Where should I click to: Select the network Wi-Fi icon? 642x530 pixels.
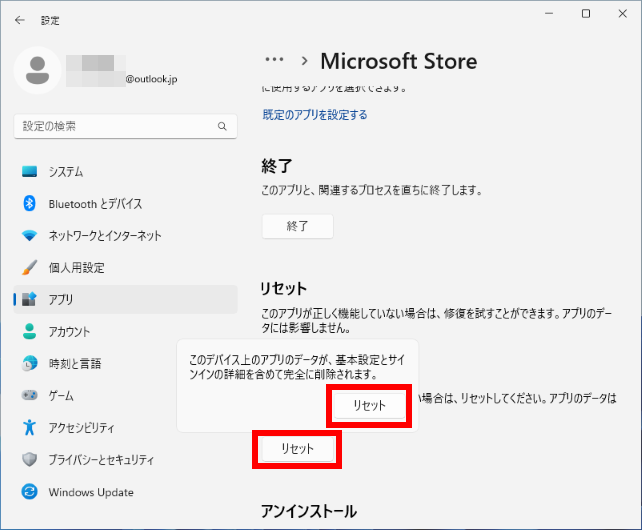point(29,236)
